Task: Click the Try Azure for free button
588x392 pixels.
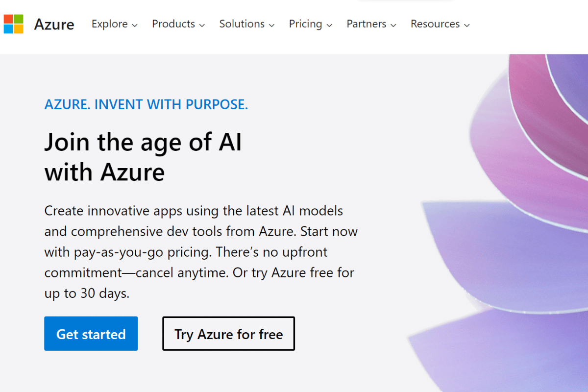Action: [x=228, y=334]
